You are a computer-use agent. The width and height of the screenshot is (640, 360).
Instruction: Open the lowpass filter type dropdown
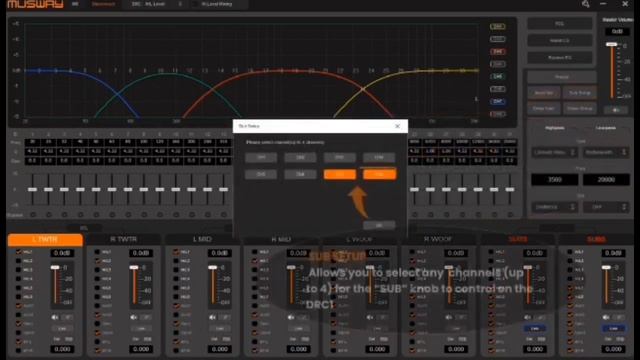606,152
